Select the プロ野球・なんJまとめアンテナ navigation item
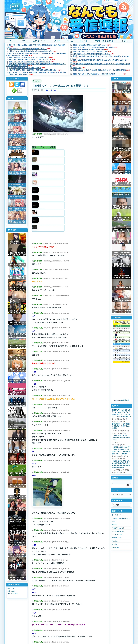Image resolution: width=138 pixels, height=644 pixels. tap(105, 41)
